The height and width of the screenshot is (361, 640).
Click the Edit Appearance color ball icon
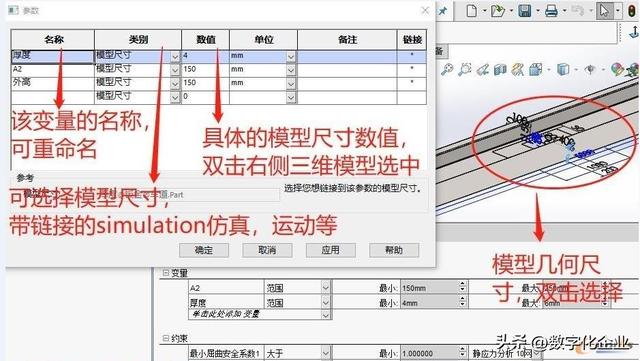point(617,70)
